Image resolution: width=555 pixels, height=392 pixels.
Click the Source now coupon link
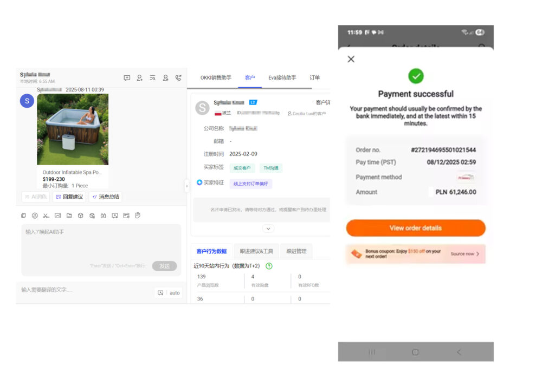pos(464,254)
